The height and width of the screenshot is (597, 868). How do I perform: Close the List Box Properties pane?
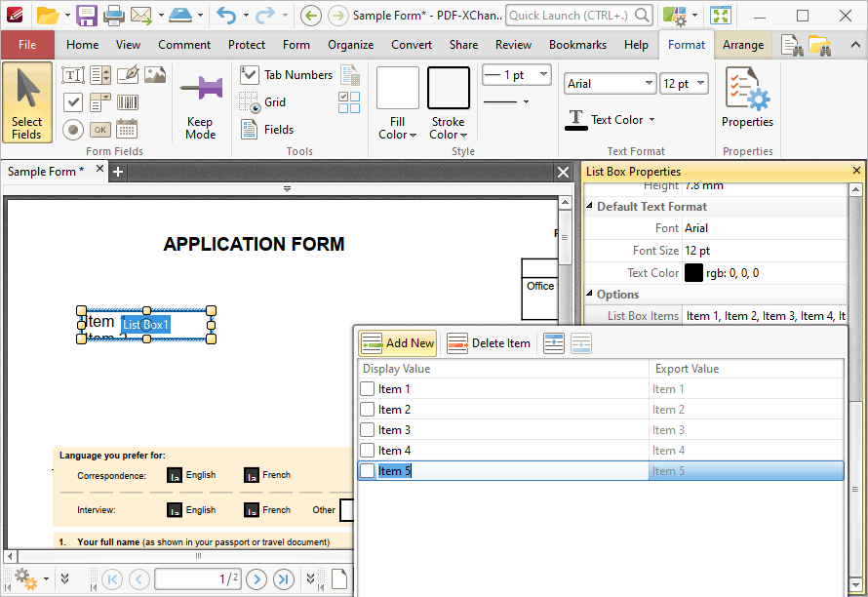pos(856,171)
